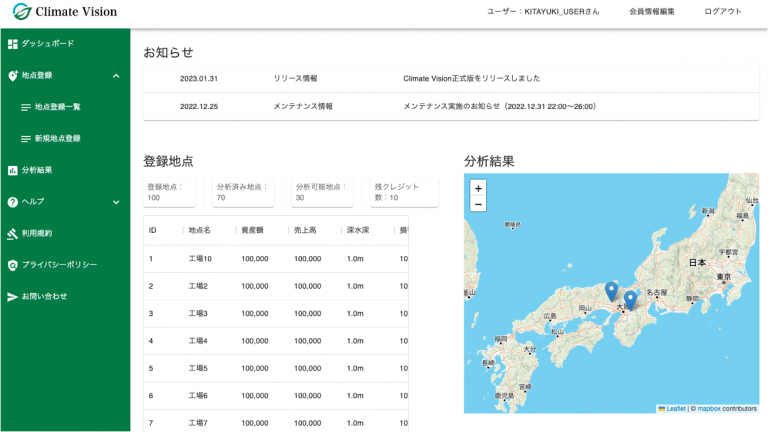Screen dimensions: 768x432
Task: Click the blue map marker left of 大阪
Action: pos(611,291)
